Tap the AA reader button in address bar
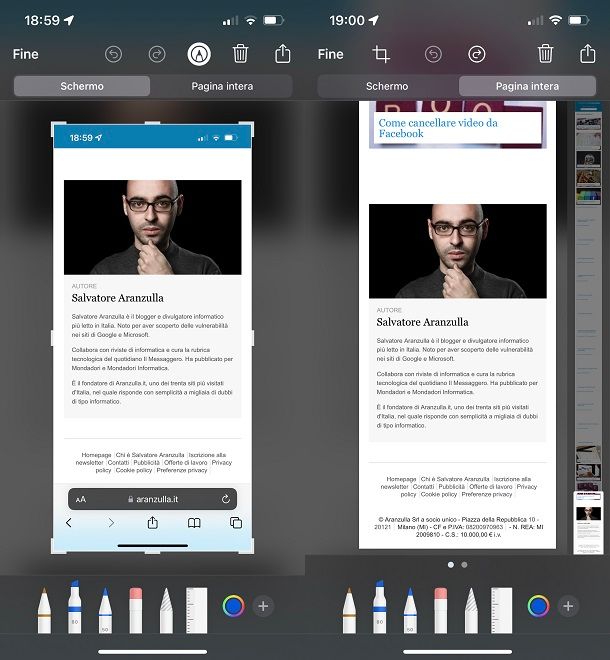 point(81,500)
